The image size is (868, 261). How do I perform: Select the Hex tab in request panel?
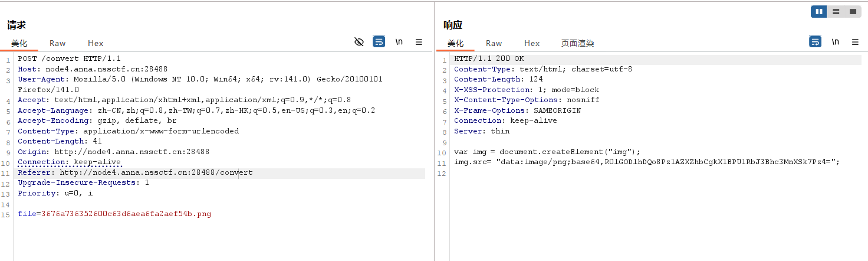click(96, 43)
